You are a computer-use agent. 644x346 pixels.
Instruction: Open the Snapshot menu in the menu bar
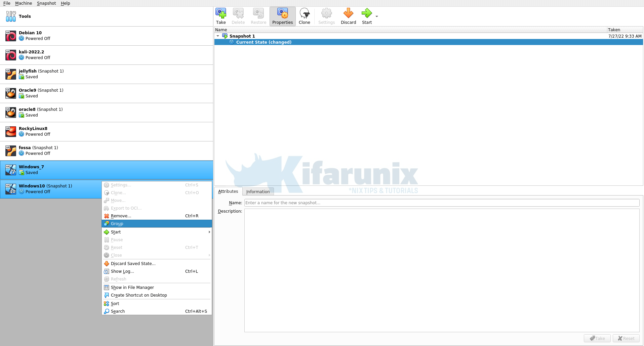46,3
